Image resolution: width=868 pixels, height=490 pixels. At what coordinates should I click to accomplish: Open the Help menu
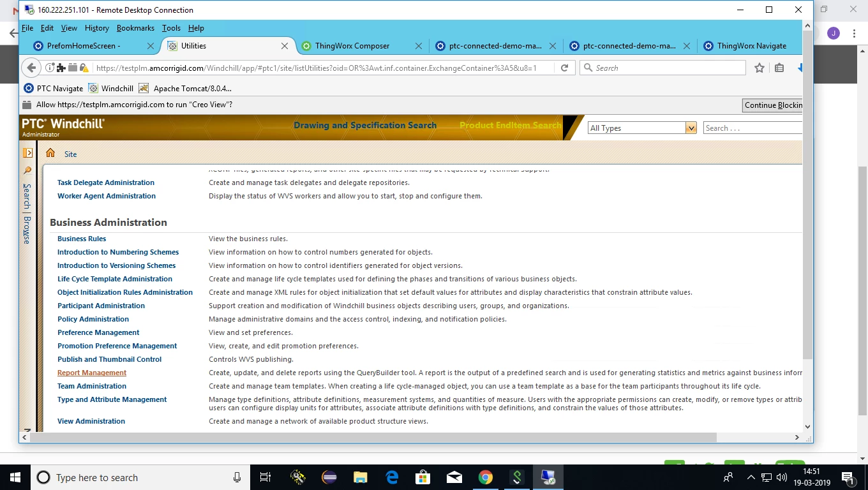(x=196, y=28)
